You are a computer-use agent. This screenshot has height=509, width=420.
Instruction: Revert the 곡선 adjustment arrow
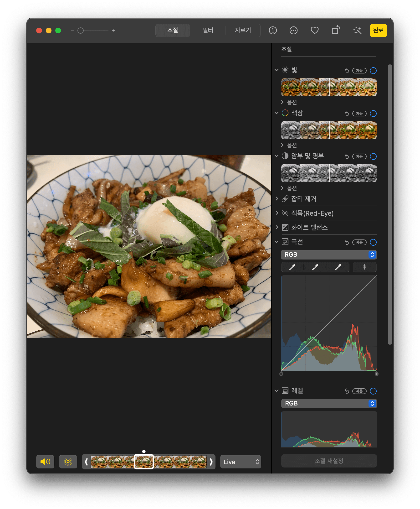click(347, 242)
